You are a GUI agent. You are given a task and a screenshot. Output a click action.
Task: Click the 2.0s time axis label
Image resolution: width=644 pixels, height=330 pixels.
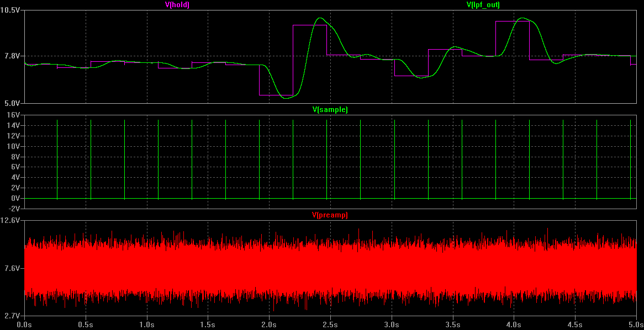coord(270,324)
